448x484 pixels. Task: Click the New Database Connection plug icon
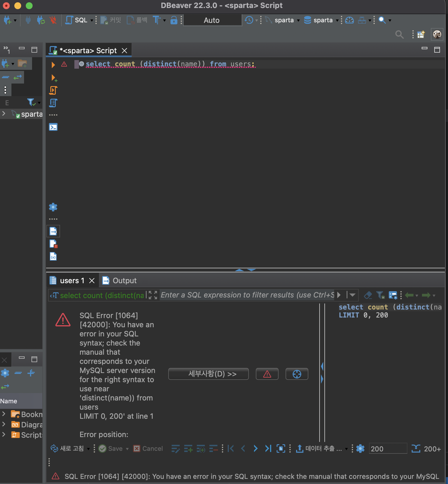pos(7,20)
